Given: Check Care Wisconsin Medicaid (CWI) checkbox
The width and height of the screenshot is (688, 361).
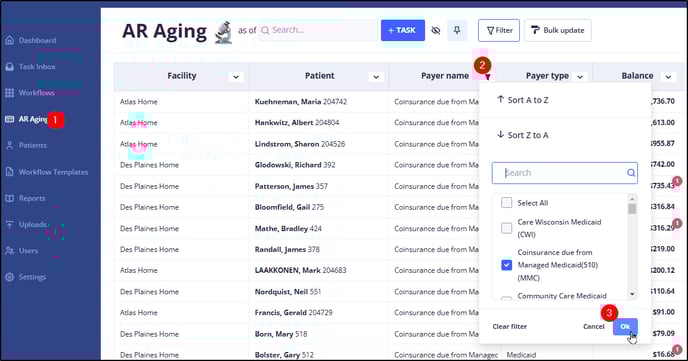Looking at the screenshot, I should (506, 228).
